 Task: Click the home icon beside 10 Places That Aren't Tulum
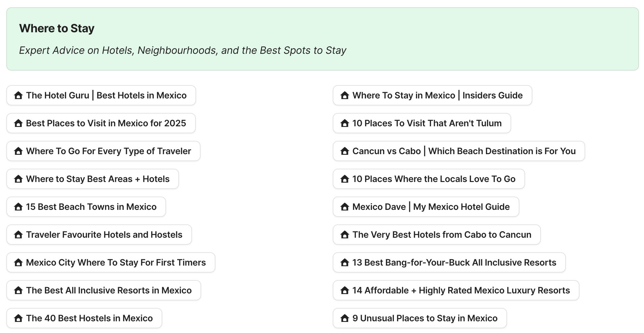[x=345, y=123]
